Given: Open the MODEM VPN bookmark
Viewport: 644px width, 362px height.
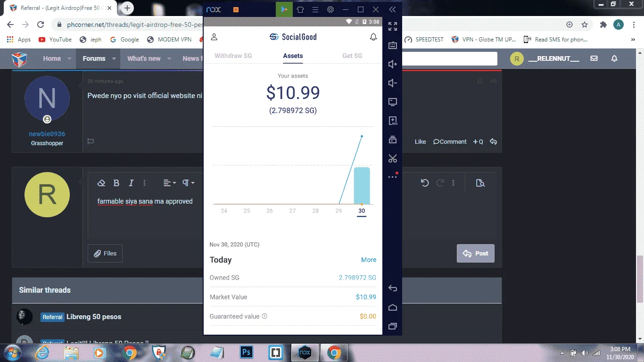Looking at the screenshot, I should pyautogui.click(x=169, y=40).
